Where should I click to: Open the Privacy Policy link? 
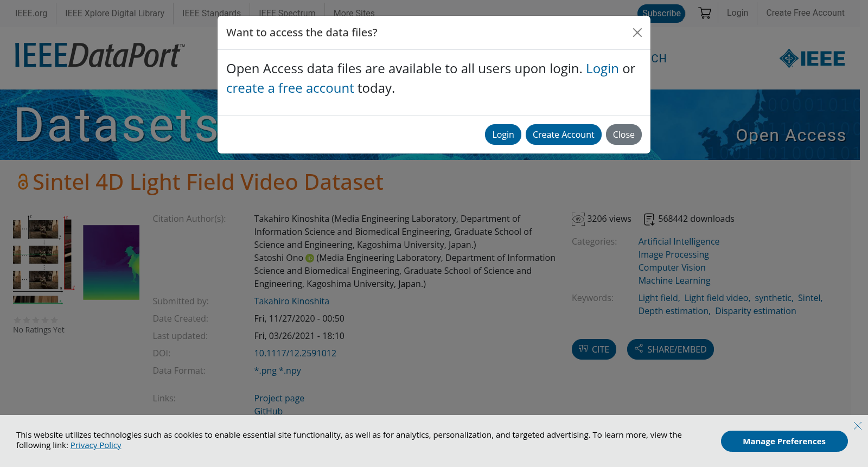pos(96,445)
